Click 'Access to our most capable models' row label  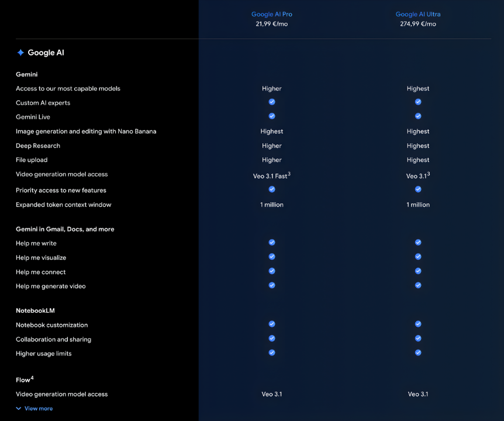point(68,88)
